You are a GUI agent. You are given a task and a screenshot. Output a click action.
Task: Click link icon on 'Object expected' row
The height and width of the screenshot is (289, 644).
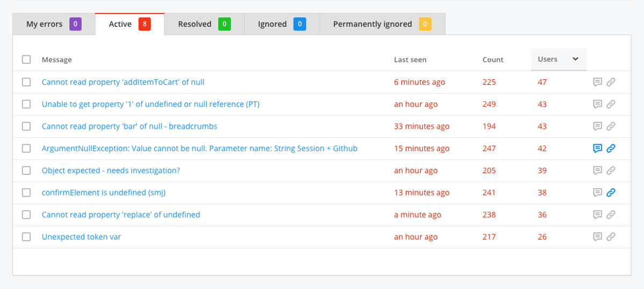611,171
